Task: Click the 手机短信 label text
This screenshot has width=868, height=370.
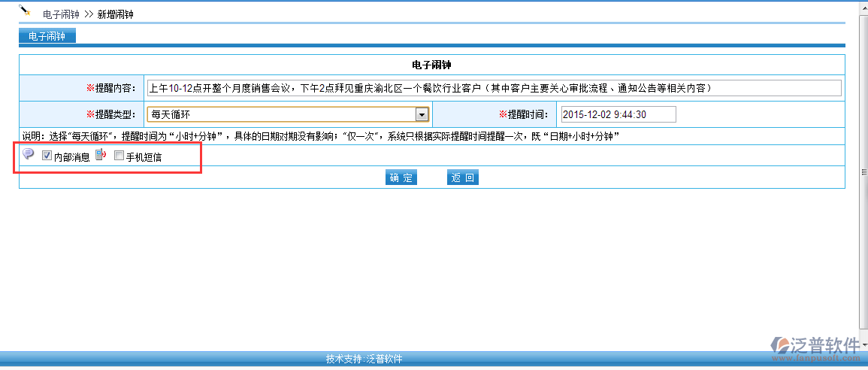Action: point(144,157)
